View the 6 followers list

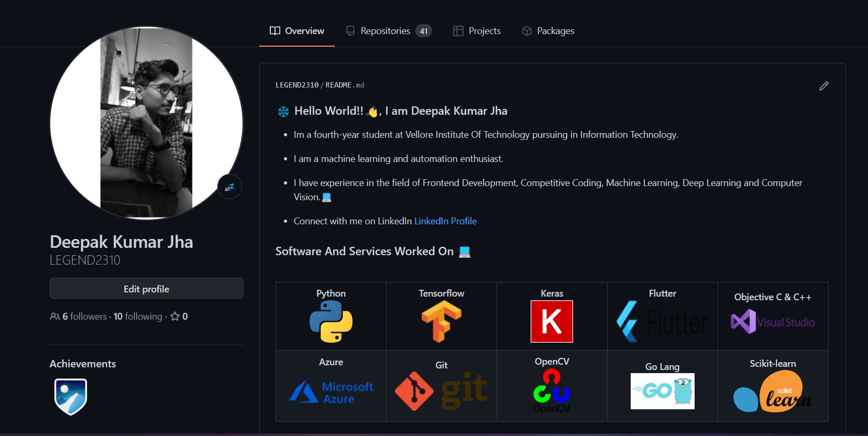(84, 317)
